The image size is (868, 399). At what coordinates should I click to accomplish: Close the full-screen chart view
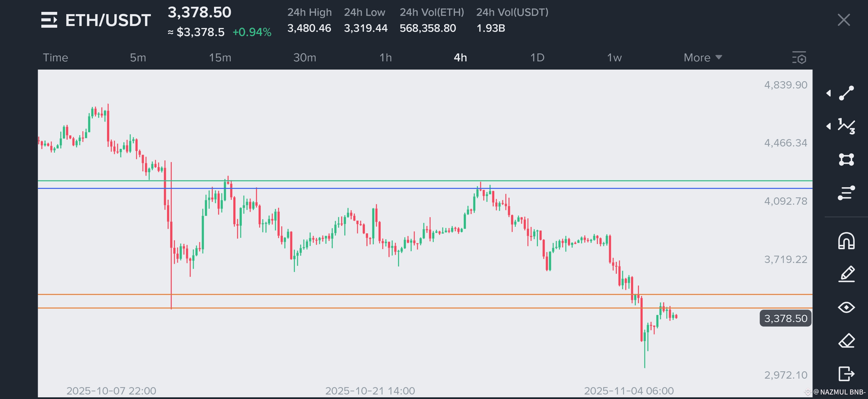point(843,20)
